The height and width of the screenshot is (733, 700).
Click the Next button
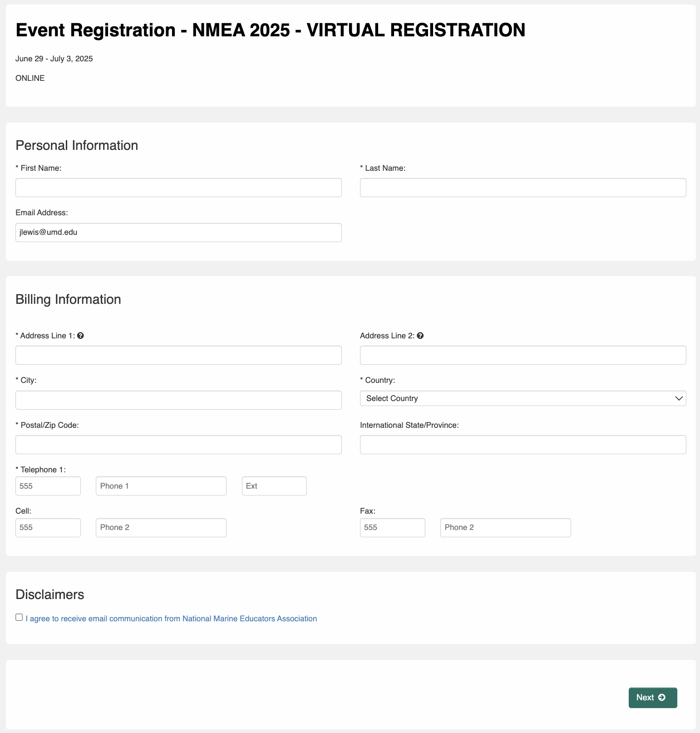coord(652,698)
